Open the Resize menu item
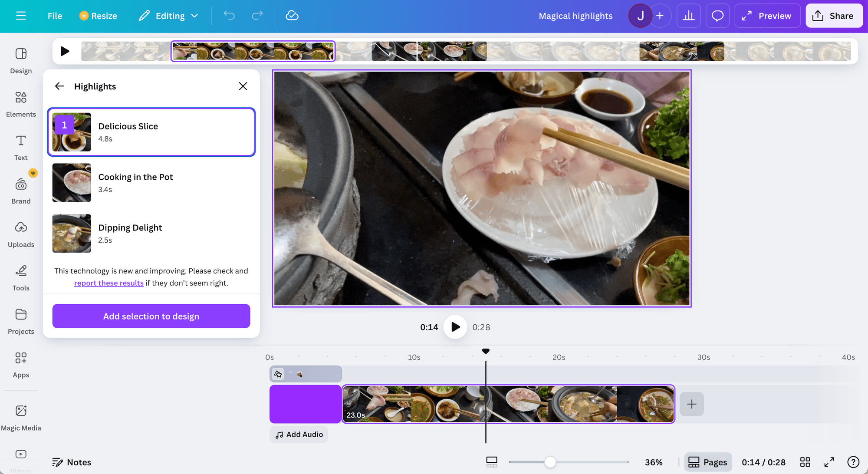This screenshot has width=868, height=474. [99, 16]
